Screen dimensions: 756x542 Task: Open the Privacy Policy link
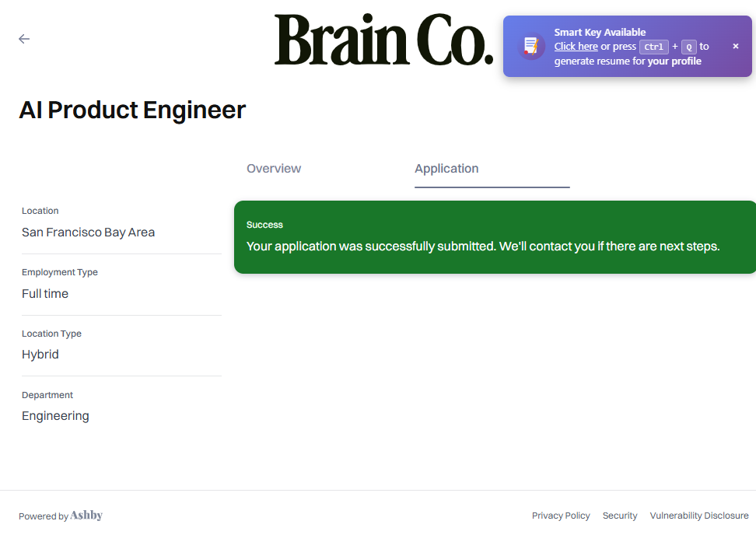point(561,516)
